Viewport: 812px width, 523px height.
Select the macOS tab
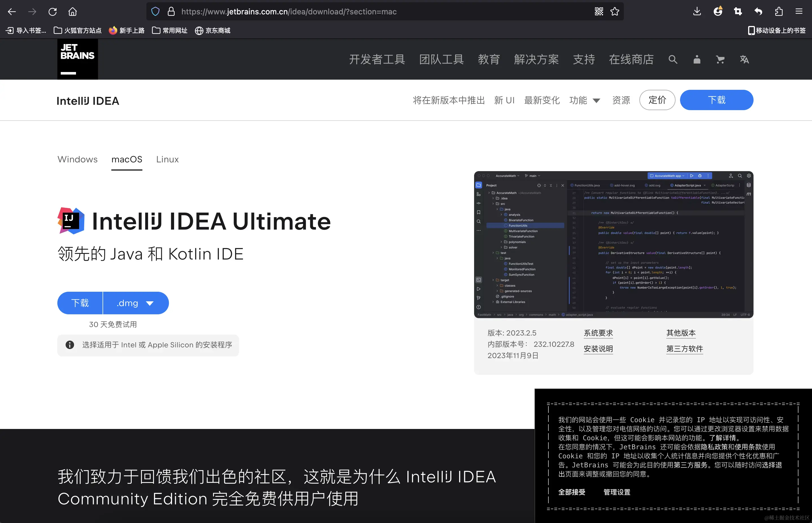[x=127, y=159]
